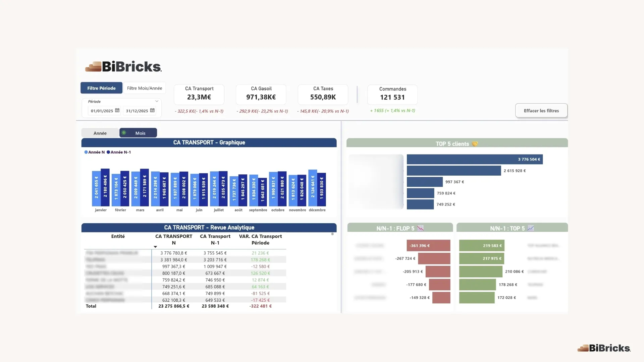Select the CA Transport 23,3M€ card

[199, 95]
